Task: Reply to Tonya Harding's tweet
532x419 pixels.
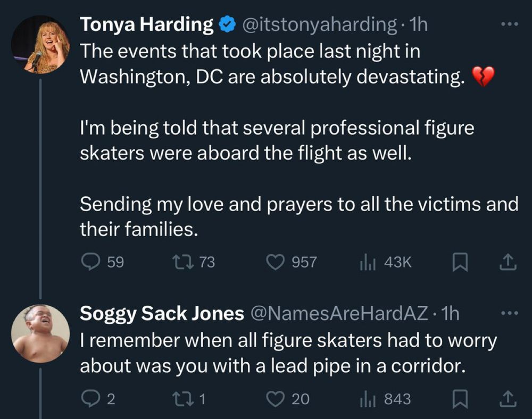Action: pos(90,262)
